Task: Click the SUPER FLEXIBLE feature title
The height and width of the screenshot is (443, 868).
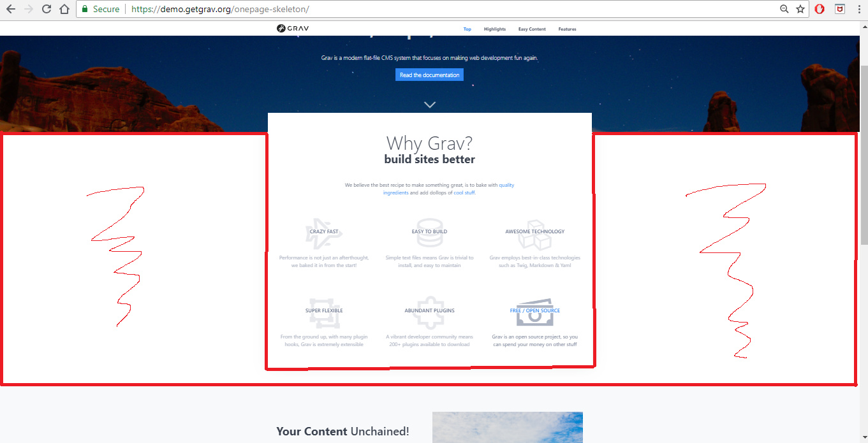Action: coord(324,310)
